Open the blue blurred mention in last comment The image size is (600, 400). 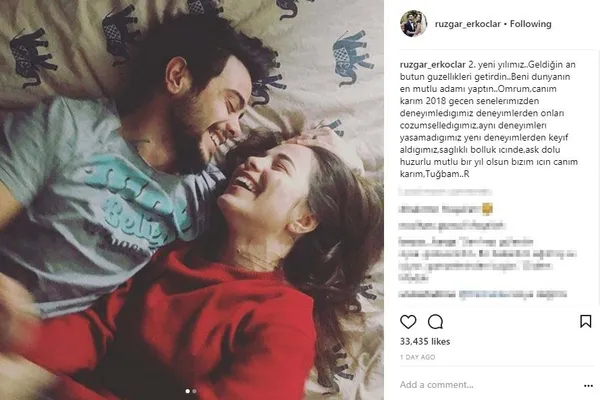[x=496, y=294]
